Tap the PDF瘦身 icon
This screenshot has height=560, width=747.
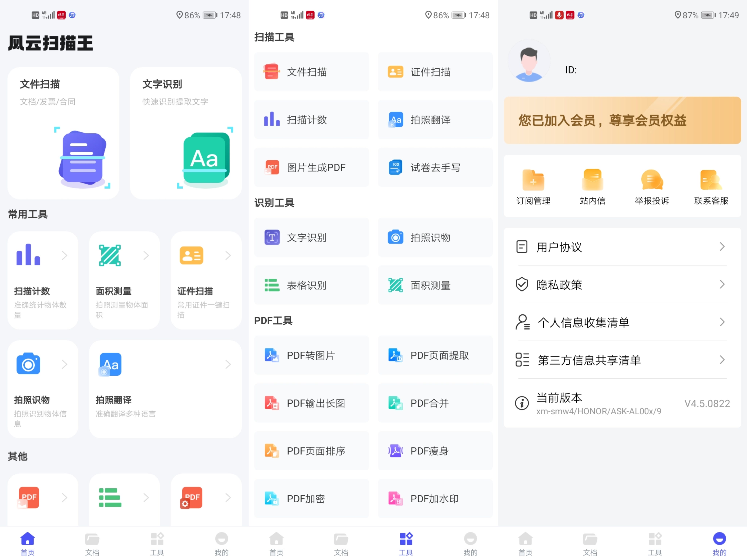coord(395,451)
